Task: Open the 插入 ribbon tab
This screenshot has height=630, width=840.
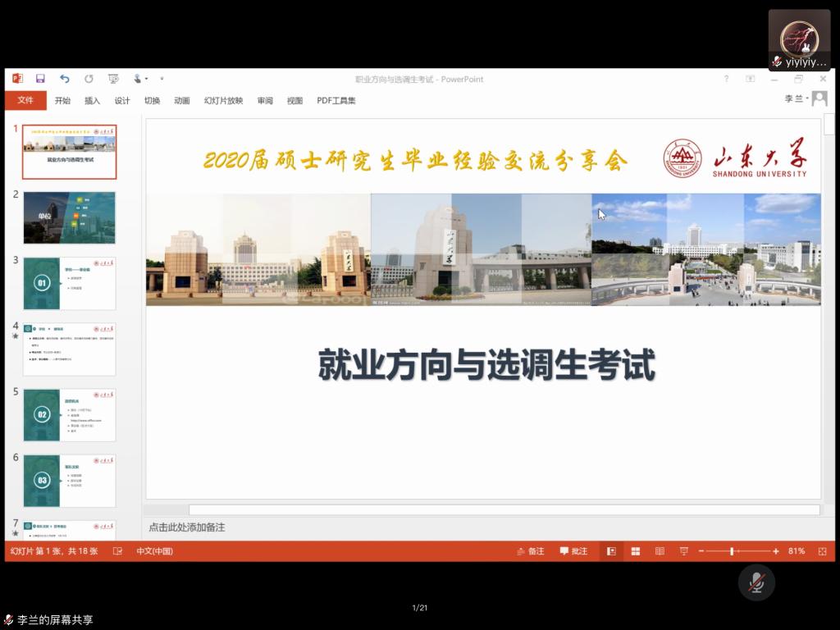Action: pos(92,101)
